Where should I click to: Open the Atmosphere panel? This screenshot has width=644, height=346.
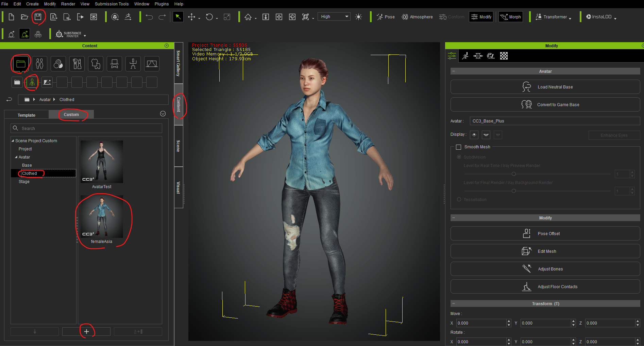coord(417,17)
